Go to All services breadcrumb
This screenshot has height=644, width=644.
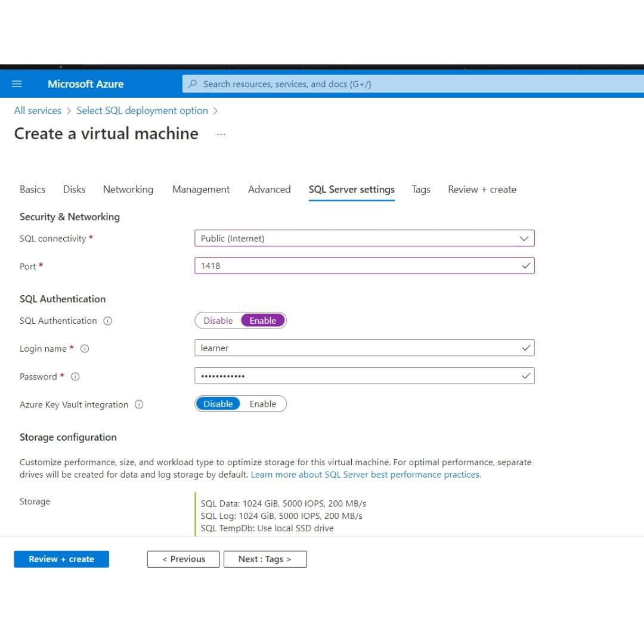coord(38,110)
